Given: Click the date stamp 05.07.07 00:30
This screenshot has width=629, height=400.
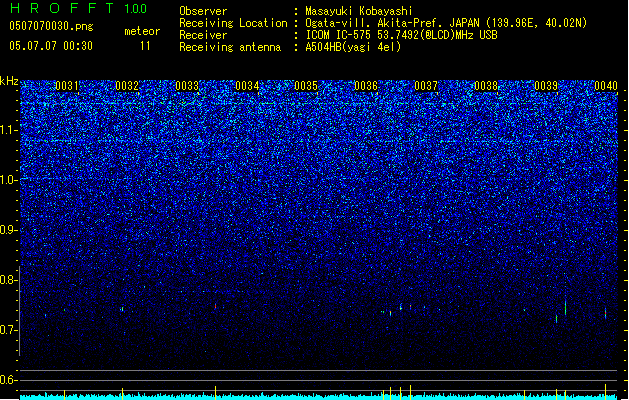Looking at the screenshot, I should (x=51, y=46).
